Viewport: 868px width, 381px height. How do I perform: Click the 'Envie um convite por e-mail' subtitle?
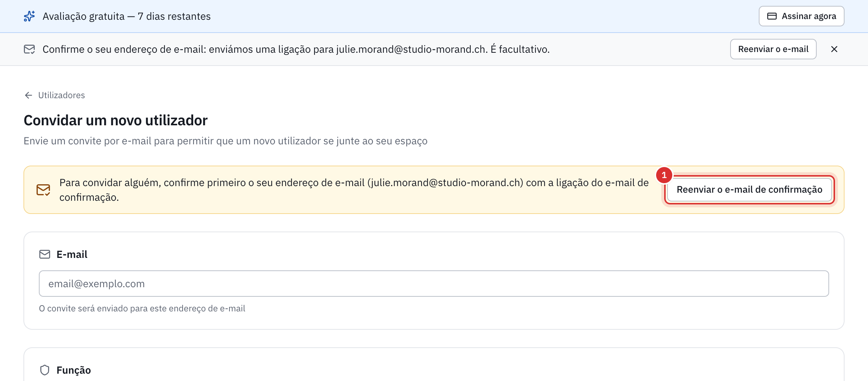click(x=225, y=141)
